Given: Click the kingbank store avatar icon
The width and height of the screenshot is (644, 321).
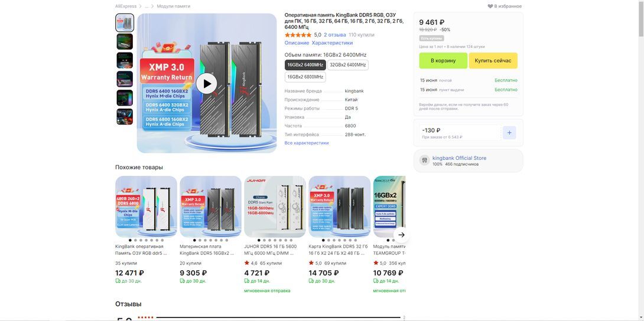Looking at the screenshot, I should [x=424, y=160].
